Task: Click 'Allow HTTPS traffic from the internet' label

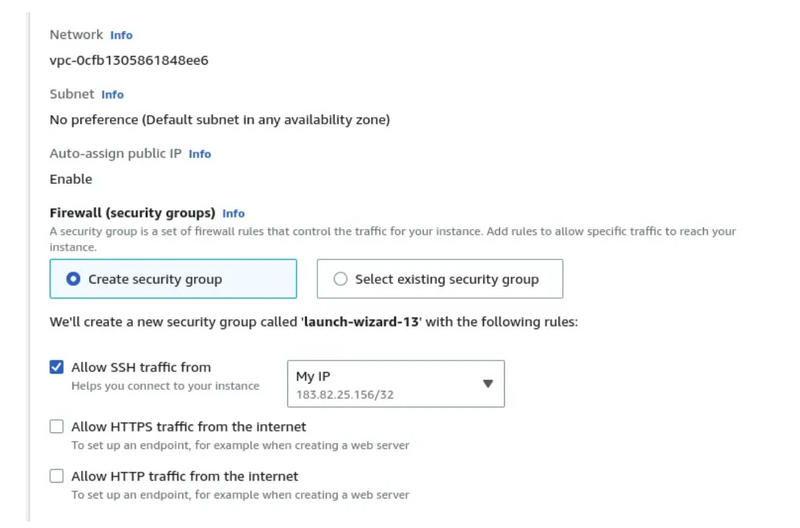Action: [x=189, y=427]
